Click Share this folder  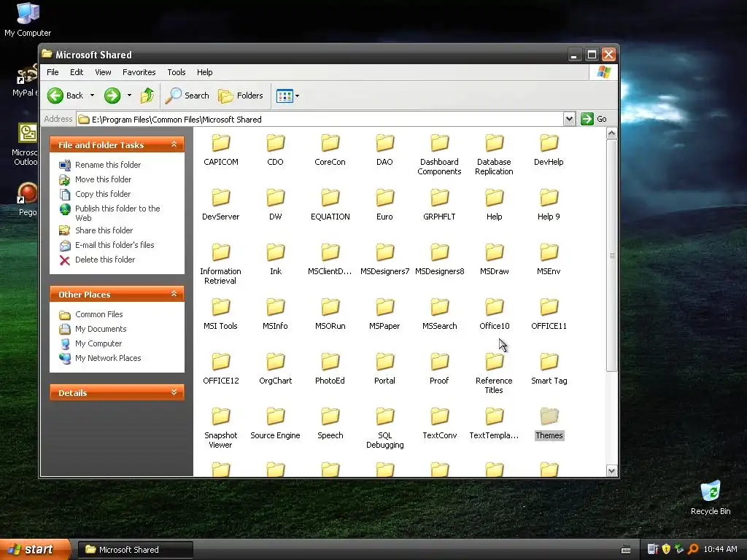(x=96, y=230)
